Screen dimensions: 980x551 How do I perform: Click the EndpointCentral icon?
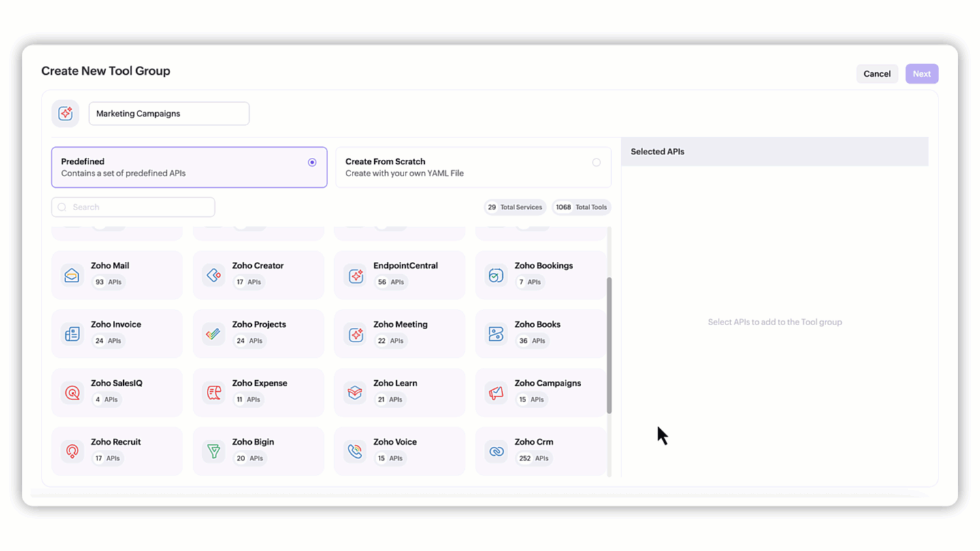[x=355, y=275]
